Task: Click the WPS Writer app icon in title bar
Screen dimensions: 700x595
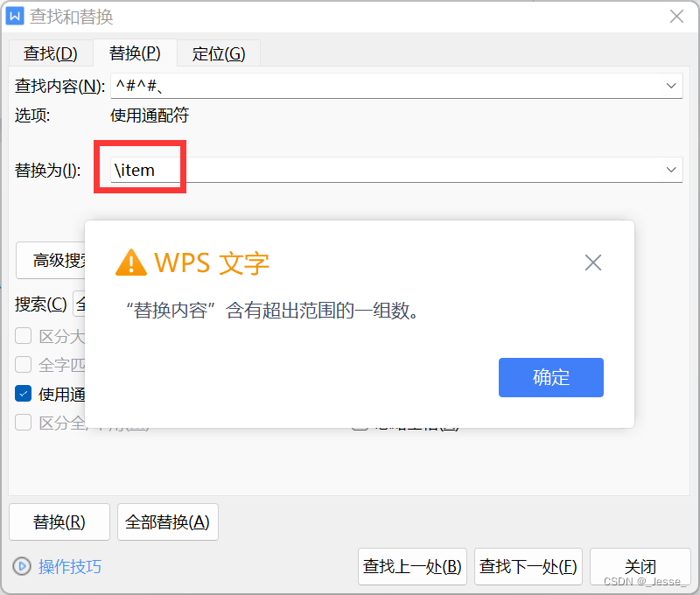Action: 15,17
